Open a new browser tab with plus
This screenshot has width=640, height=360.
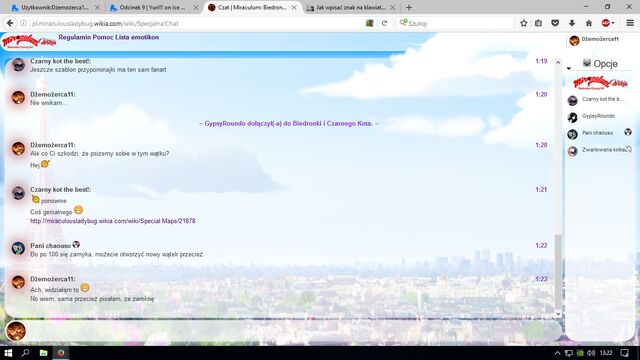point(409,7)
